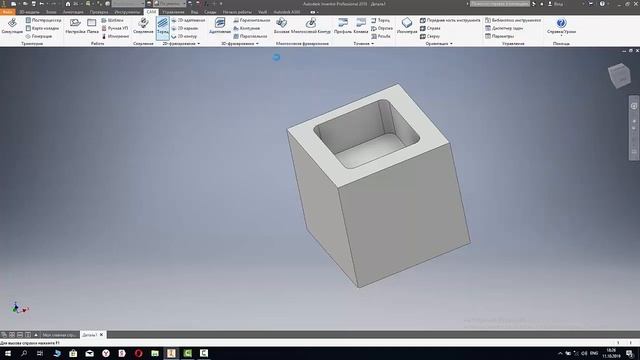Select the highlighted Торец (Face) milling tool
Viewport: 640px width, 360px height.
[x=162, y=27]
